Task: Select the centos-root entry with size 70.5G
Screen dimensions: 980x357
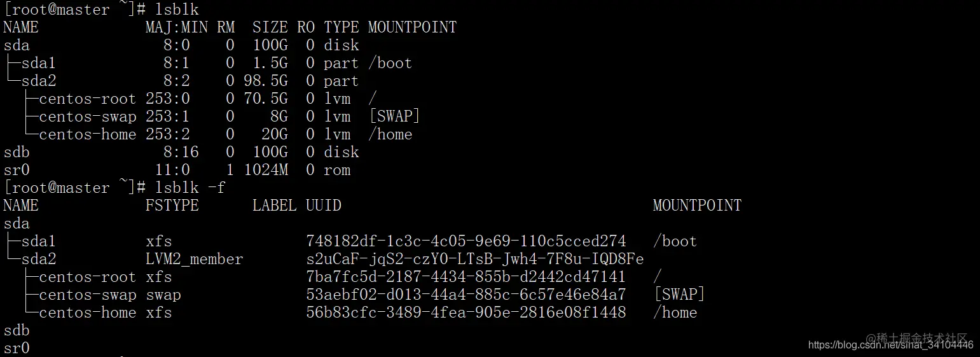Action: click(87, 99)
